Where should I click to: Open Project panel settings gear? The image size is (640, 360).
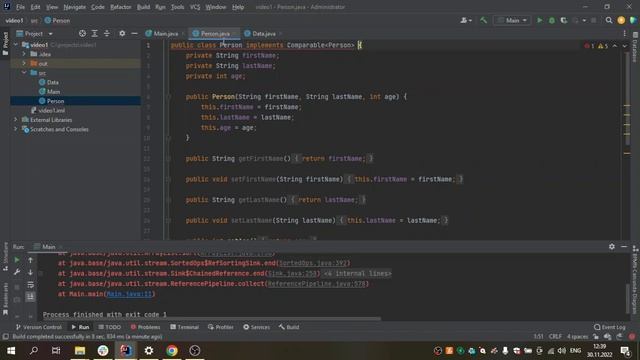[x=122, y=33]
